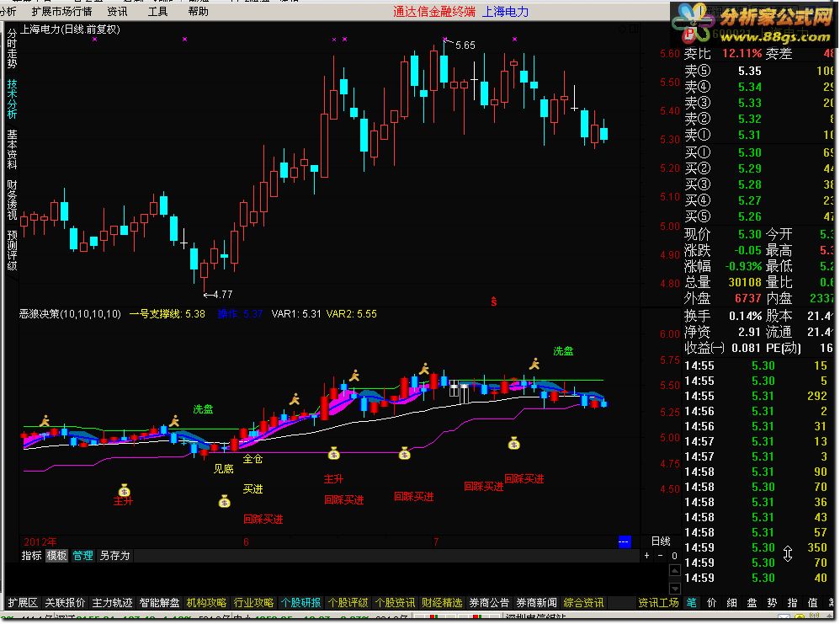Open the 机构攻略 bottom tab
This screenshot has height=624, width=840.
tap(206, 603)
